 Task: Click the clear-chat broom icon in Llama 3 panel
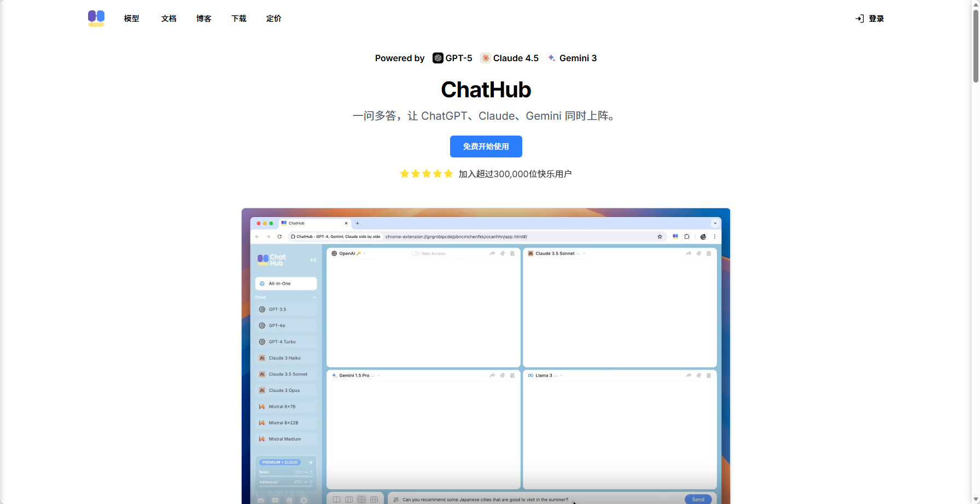[699, 376]
